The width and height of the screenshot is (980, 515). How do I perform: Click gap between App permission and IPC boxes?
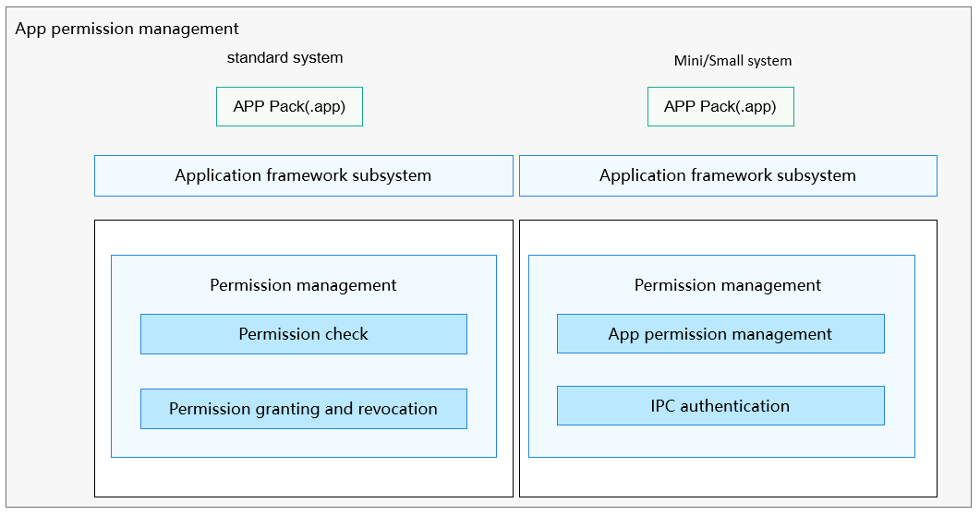click(720, 369)
